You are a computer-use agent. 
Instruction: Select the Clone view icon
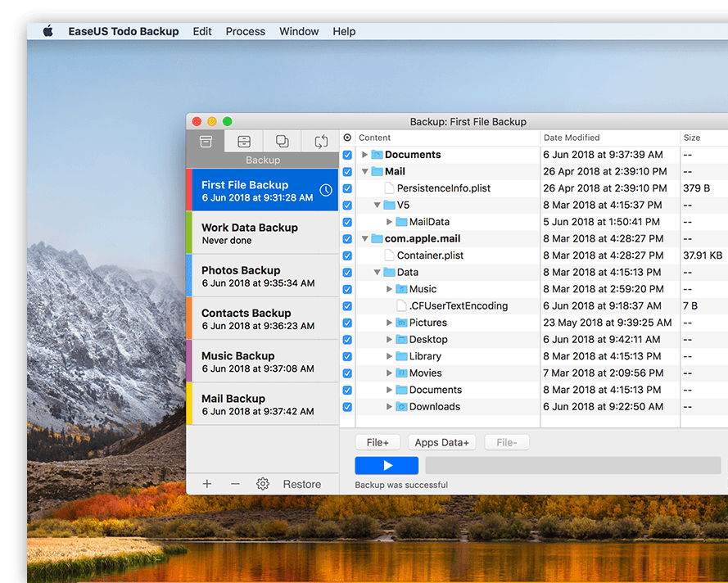pyautogui.click(x=282, y=141)
